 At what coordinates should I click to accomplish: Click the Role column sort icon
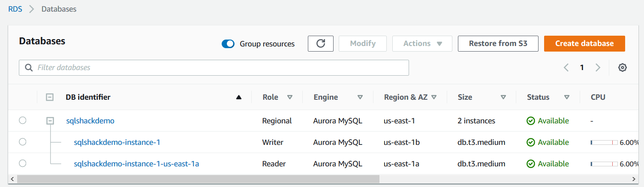coord(290,97)
